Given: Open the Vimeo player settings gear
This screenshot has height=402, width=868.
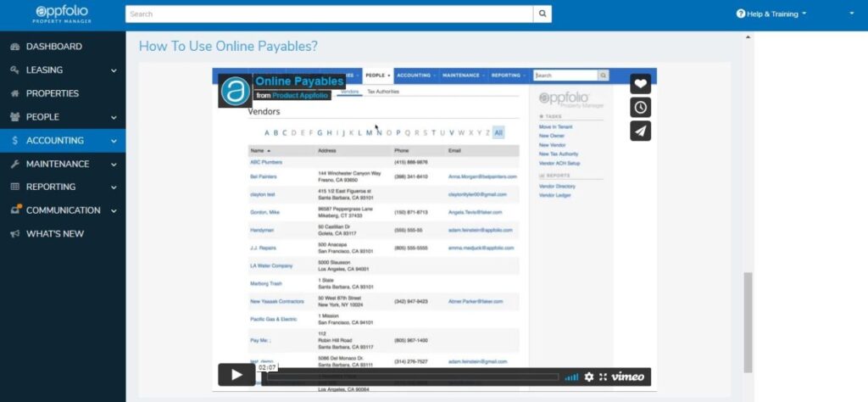Looking at the screenshot, I should coord(589,377).
